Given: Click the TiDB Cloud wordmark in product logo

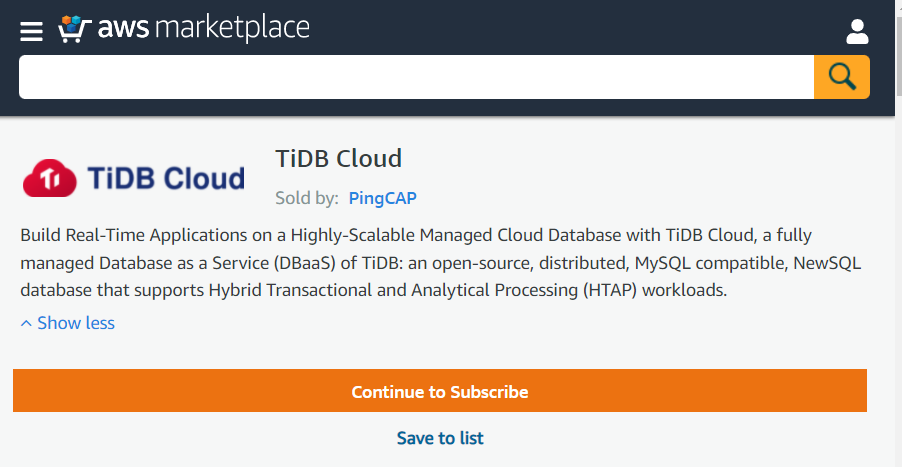Looking at the screenshot, I should coord(166,179).
